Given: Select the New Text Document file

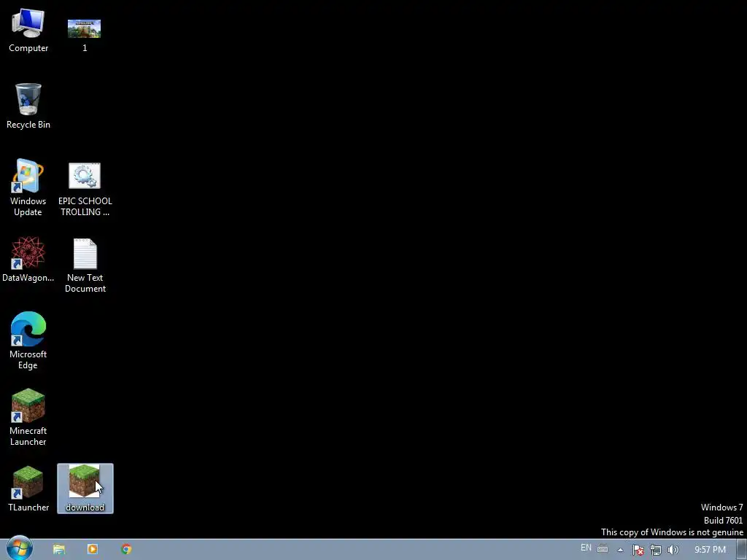Looking at the screenshot, I should pyautogui.click(x=85, y=265).
